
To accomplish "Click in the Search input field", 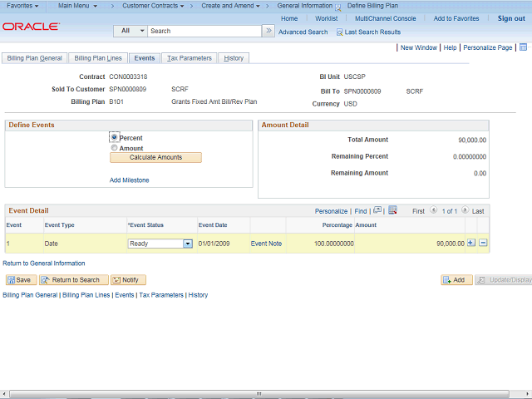I will point(205,31).
